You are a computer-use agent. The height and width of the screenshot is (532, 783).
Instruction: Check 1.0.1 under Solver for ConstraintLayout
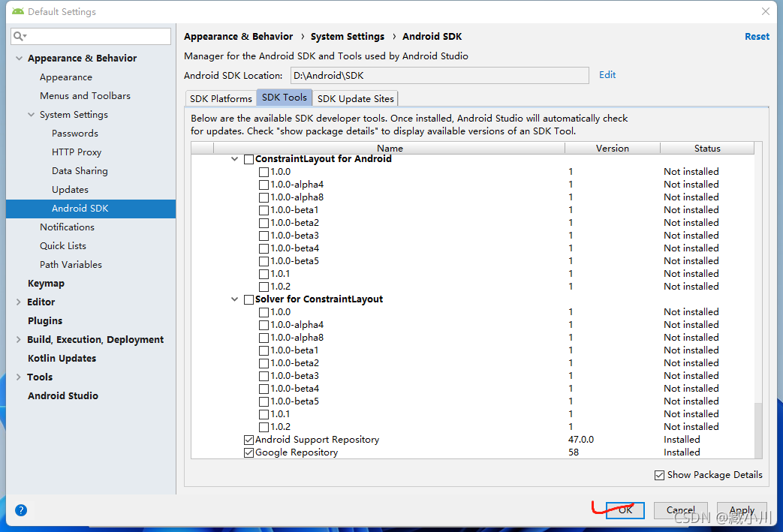(x=264, y=414)
